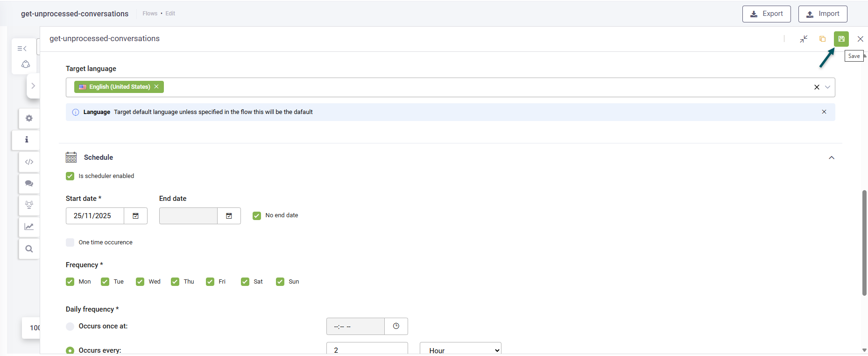Uncheck the Sat frequency checkbox
Viewport: 868px width, 356px height.
(245, 282)
